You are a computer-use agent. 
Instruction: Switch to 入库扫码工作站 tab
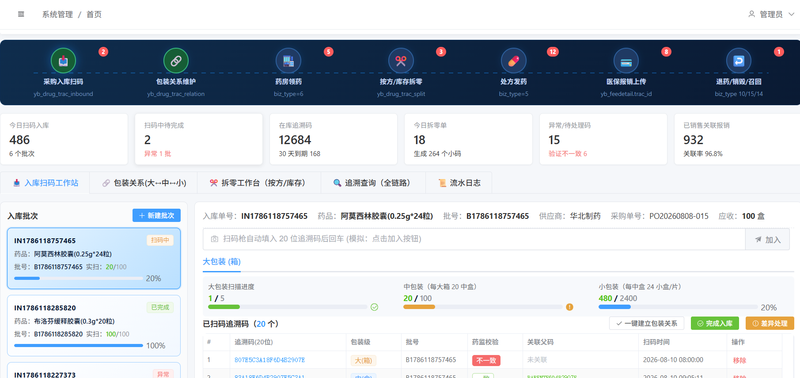coord(45,183)
